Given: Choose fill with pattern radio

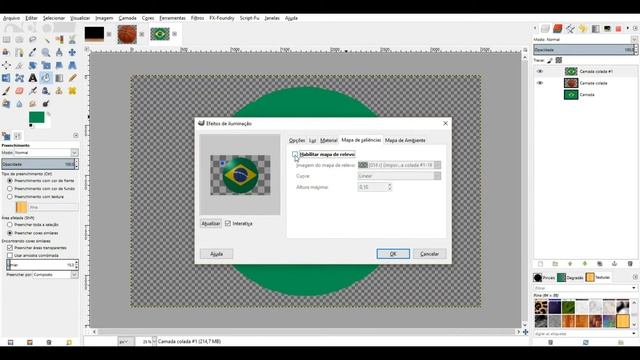Looking at the screenshot, I should tap(10, 197).
